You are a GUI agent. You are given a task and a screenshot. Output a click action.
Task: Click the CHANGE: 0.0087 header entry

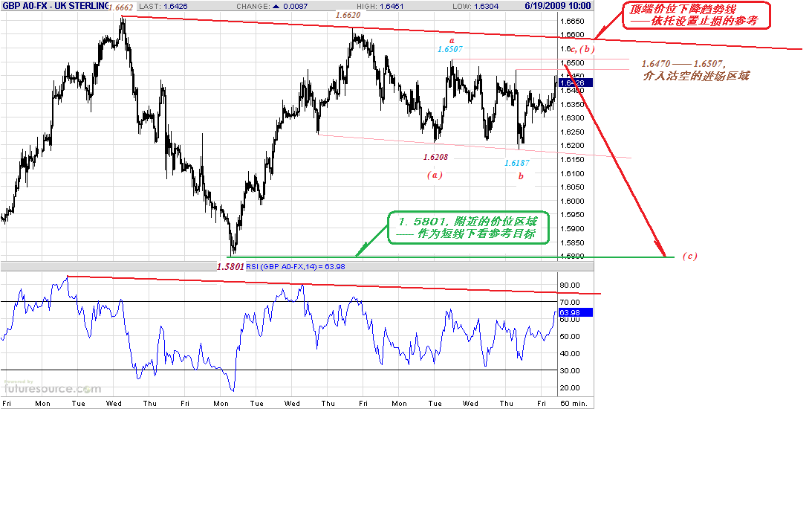click(x=272, y=6)
